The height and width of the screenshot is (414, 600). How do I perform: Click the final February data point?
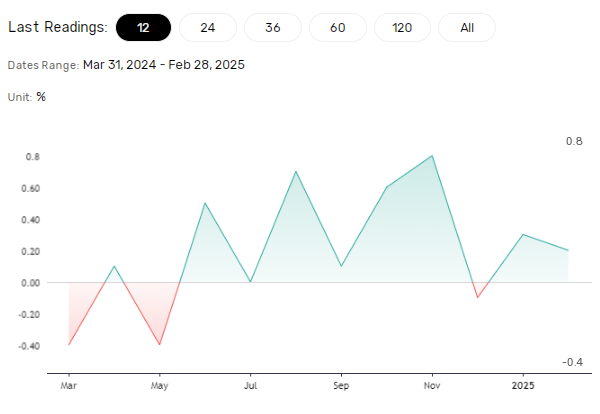click(568, 250)
